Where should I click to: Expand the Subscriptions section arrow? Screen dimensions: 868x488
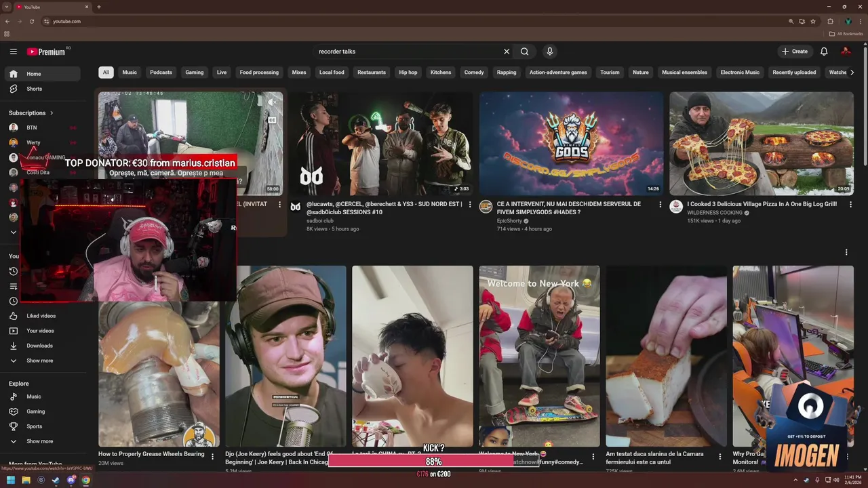point(52,113)
